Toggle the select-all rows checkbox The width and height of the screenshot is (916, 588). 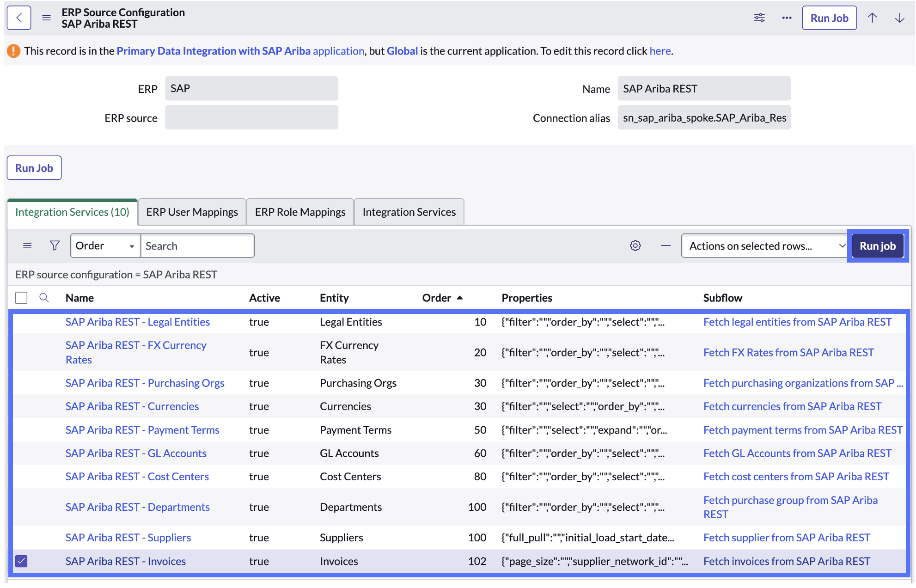pyautogui.click(x=21, y=298)
